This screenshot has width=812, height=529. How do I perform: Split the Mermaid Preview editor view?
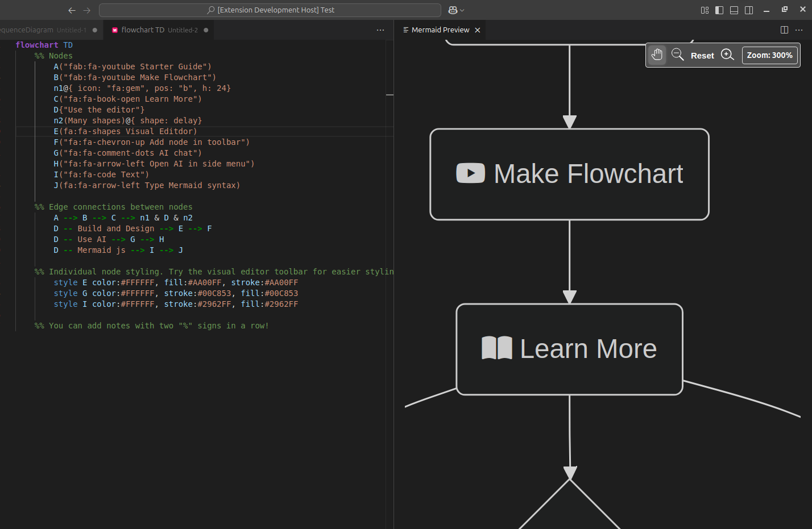(x=784, y=30)
